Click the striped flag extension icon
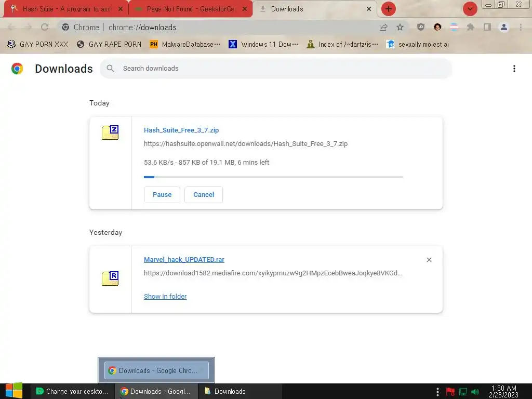 tap(454, 27)
